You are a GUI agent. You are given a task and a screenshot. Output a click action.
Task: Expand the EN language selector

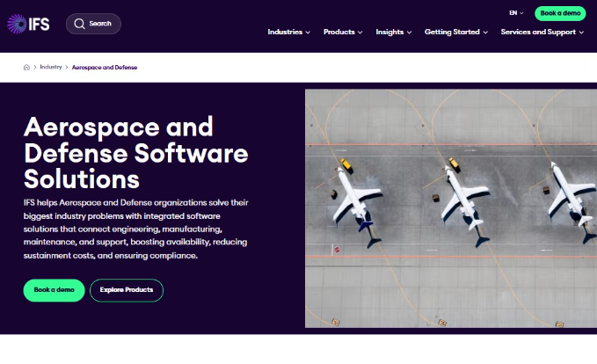click(x=516, y=13)
